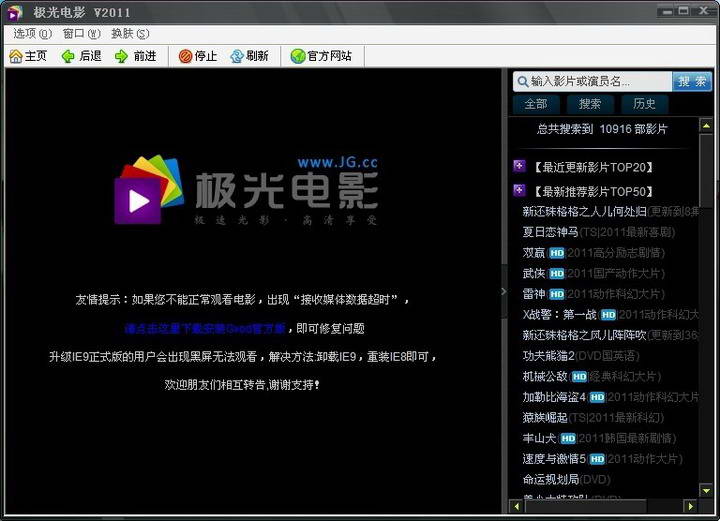Screen dimensions: 720x521
Task: Click the 极光电影 app icon in title bar
Action: (x=14, y=13)
